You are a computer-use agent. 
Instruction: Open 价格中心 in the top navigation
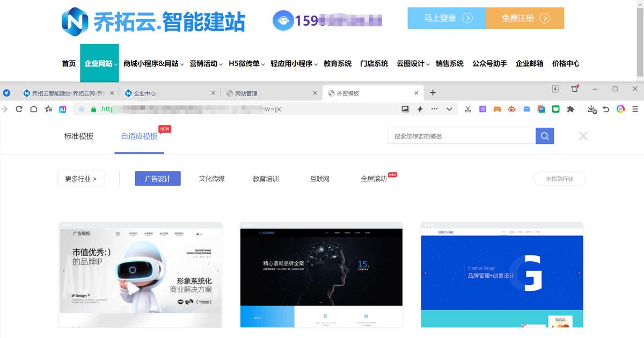click(566, 63)
